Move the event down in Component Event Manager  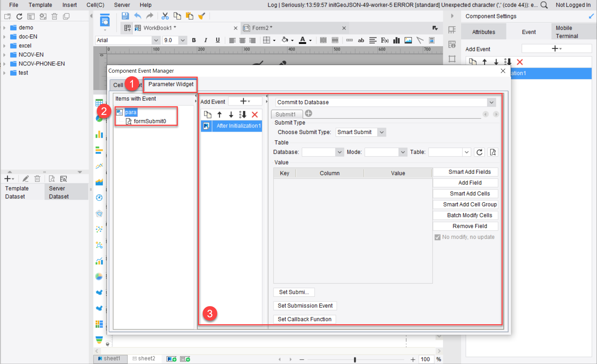pos(231,115)
